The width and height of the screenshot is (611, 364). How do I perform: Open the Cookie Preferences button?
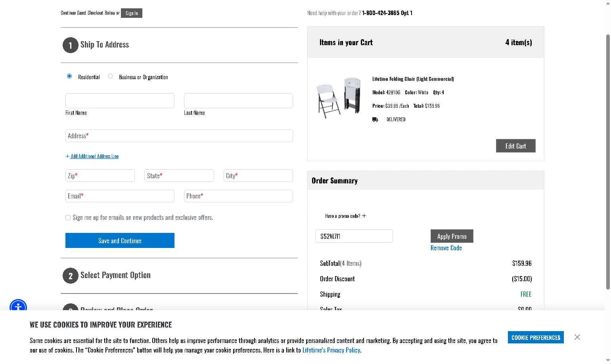click(536, 337)
